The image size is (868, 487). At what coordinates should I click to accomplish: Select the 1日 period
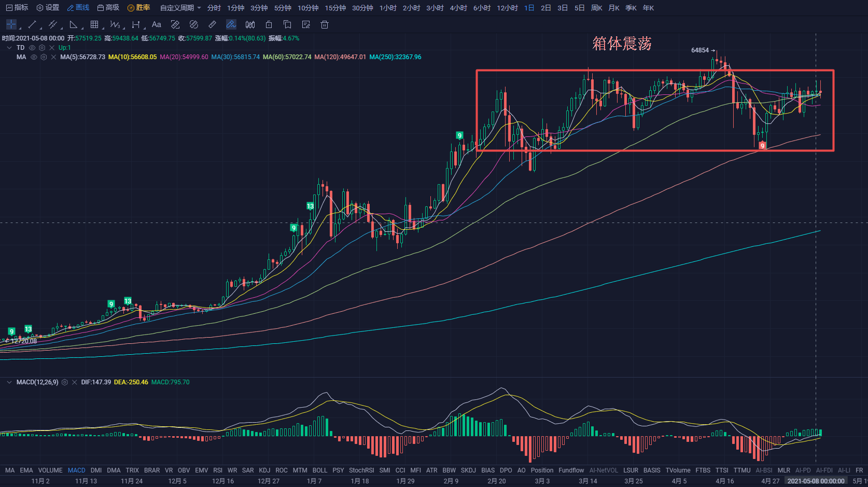pyautogui.click(x=529, y=8)
